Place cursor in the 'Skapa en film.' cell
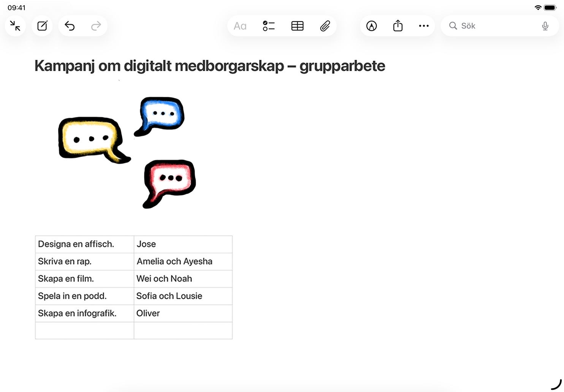This screenshot has width=564, height=392. click(x=84, y=279)
